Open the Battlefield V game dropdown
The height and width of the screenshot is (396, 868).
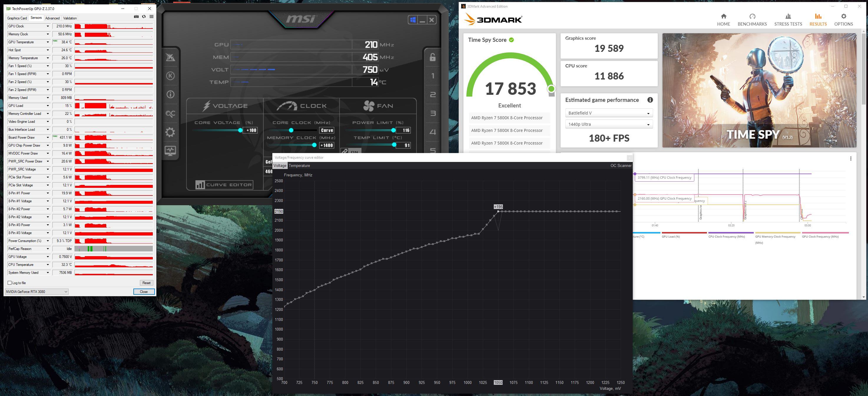(x=609, y=113)
